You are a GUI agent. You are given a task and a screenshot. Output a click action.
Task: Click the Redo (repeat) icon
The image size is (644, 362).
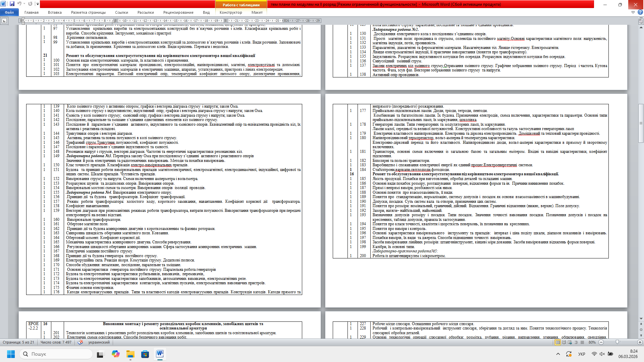(30, 4)
